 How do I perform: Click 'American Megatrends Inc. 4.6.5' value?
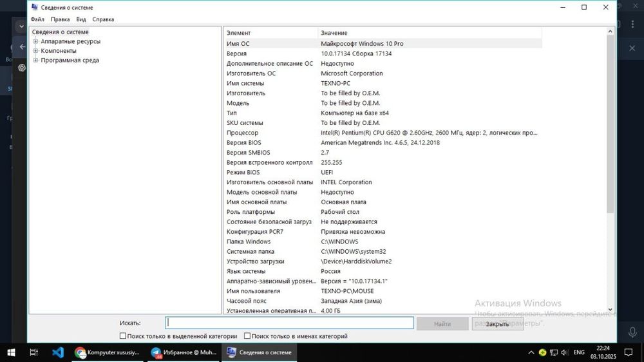click(380, 142)
